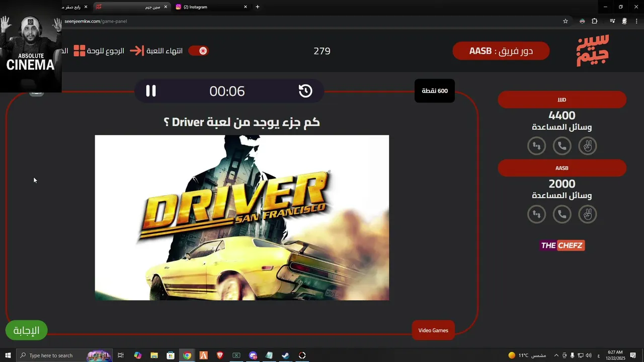Click the 600 نقطة points badge
Image resolution: width=644 pixels, height=362 pixels.
point(435,91)
